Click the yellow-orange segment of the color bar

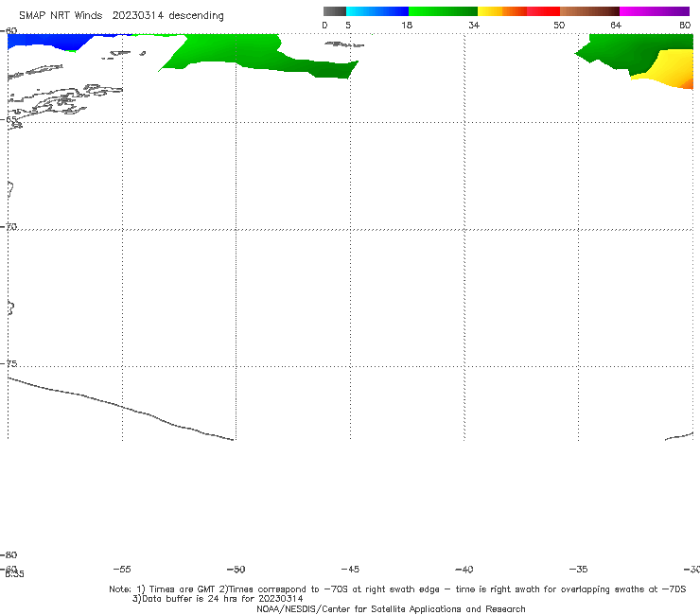[x=502, y=11]
